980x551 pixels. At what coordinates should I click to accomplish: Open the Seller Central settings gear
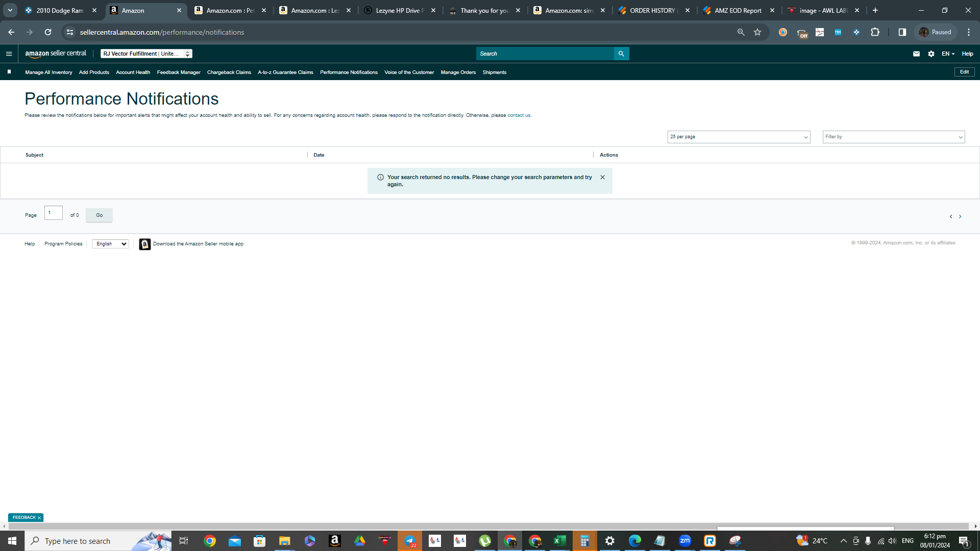click(x=931, y=54)
